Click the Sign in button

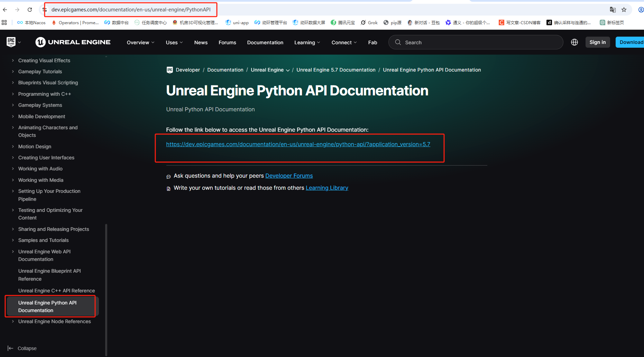pyautogui.click(x=598, y=42)
